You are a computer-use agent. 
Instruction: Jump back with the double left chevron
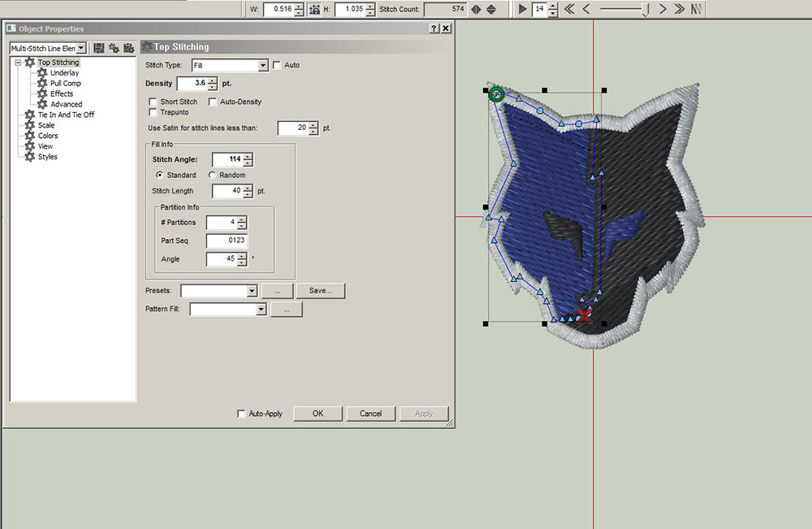[569, 9]
